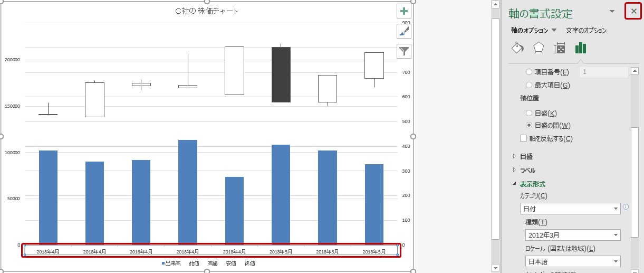Screen dimensions: 644x273
Task: Click the info icon beside the カテゴリ dropdown
Action: tap(626, 207)
